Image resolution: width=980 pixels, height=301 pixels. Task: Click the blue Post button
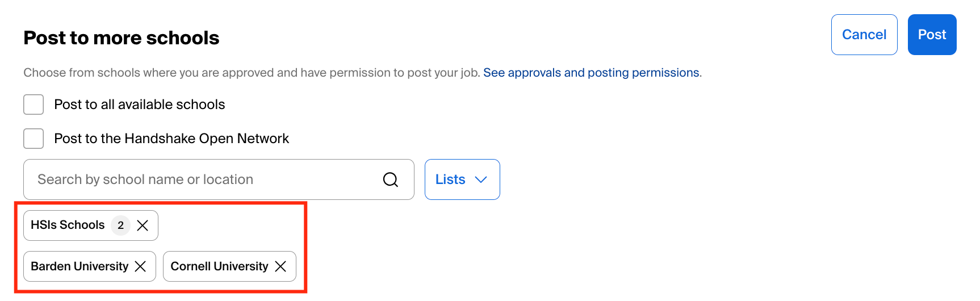(x=932, y=35)
